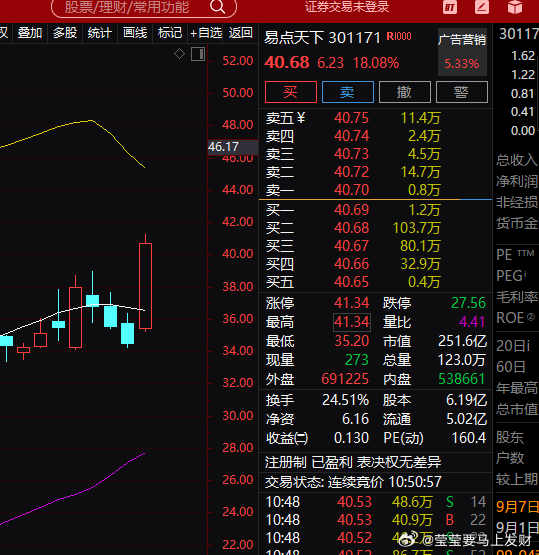Click the 卖一 price 40.70

[351, 190]
